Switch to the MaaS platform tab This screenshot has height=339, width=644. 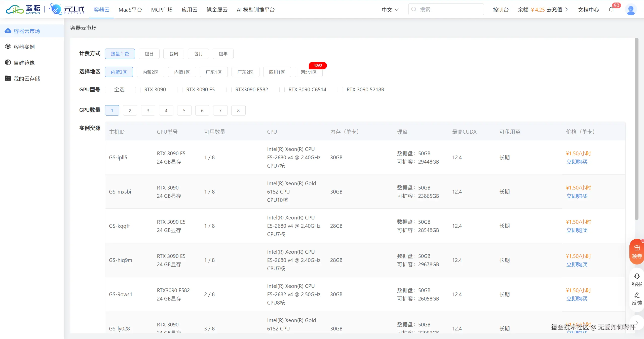130,10
